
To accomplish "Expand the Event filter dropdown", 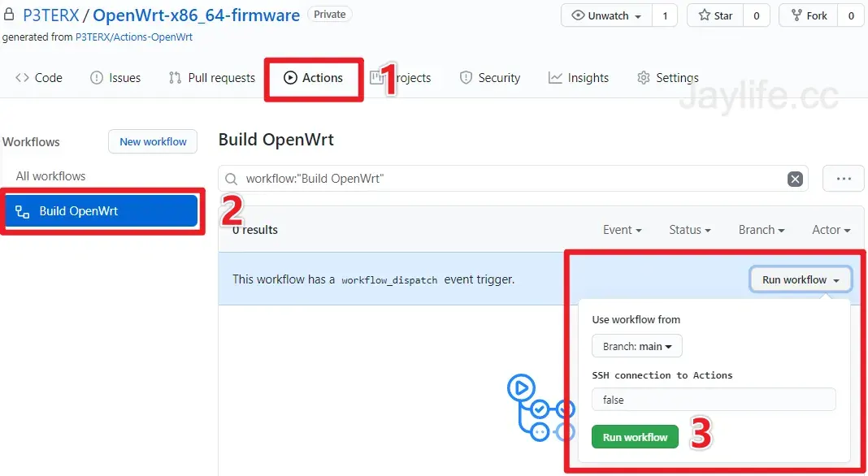I will (622, 230).
